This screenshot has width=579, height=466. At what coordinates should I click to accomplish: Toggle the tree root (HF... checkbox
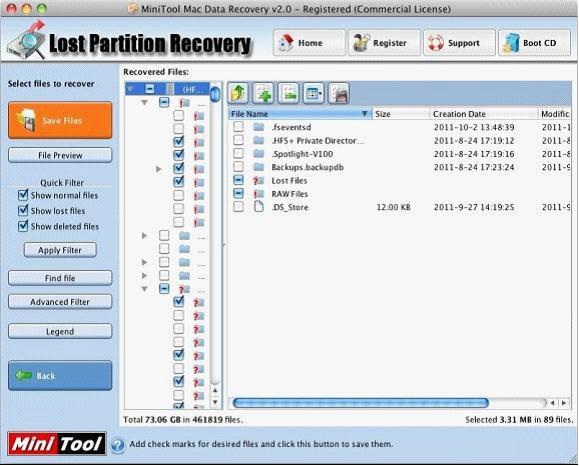click(150, 89)
